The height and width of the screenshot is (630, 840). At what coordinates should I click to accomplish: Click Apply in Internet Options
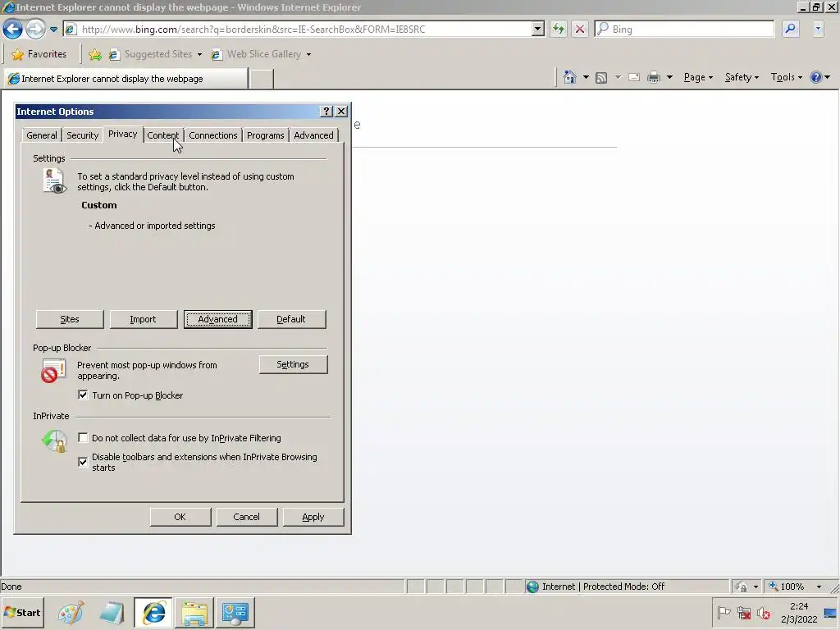(313, 517)
